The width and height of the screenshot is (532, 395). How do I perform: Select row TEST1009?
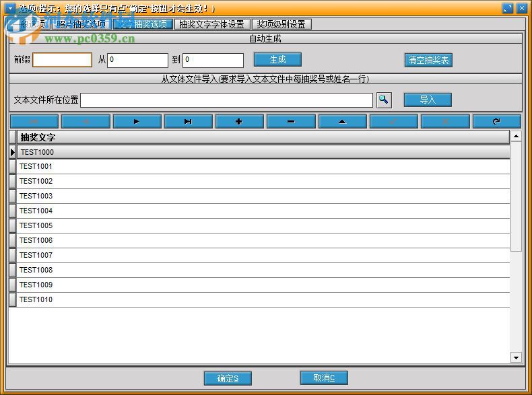coord(263,285)
